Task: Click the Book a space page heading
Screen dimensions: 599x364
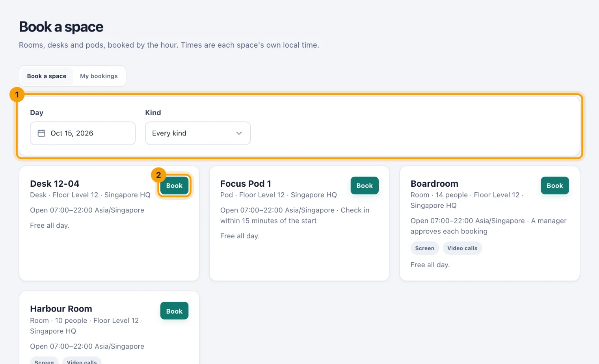Action: (x=61, y=27)
